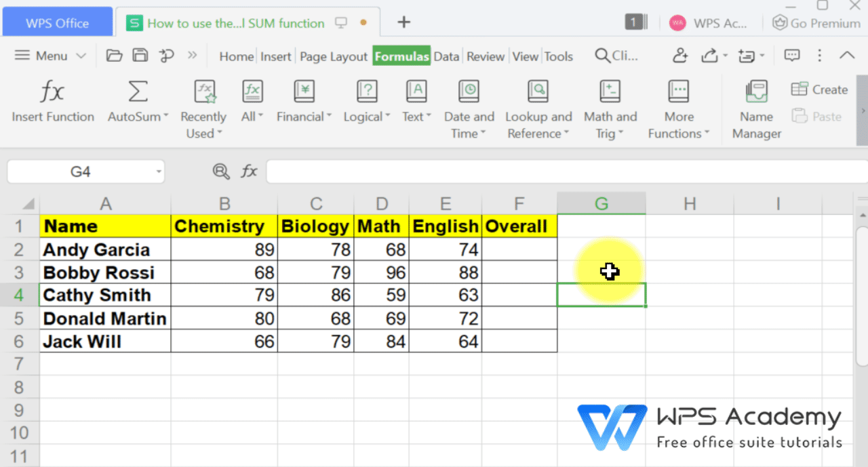
Task: Open the Insert Function dialog
Action: [52, 102]
